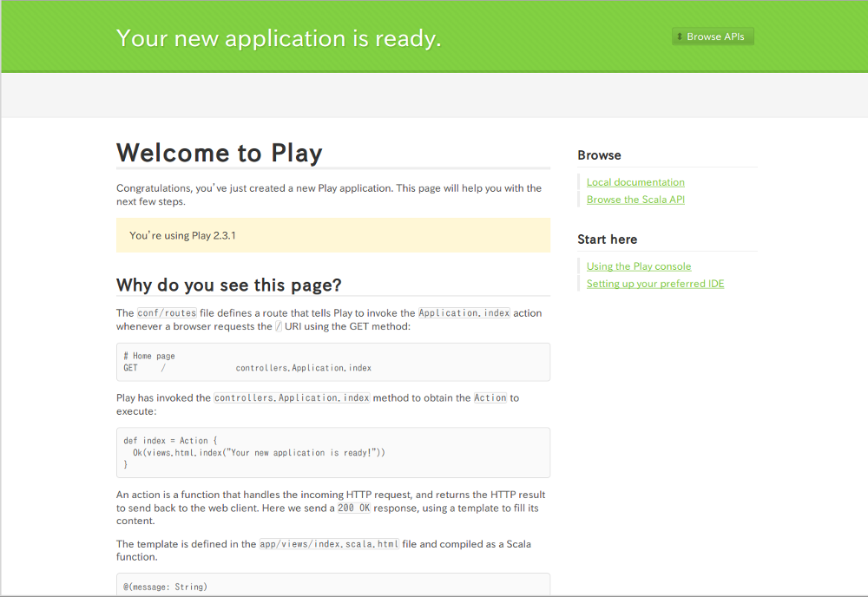The width and height of the screenshot is (868, 597).
Task: Open the Local documentation link
Action: [x=635, y=182]
